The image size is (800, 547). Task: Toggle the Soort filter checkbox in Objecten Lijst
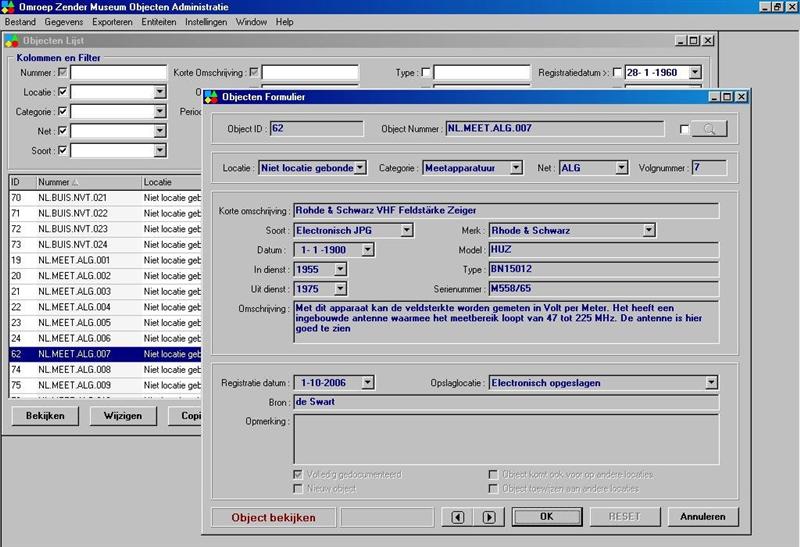point(62,150)
